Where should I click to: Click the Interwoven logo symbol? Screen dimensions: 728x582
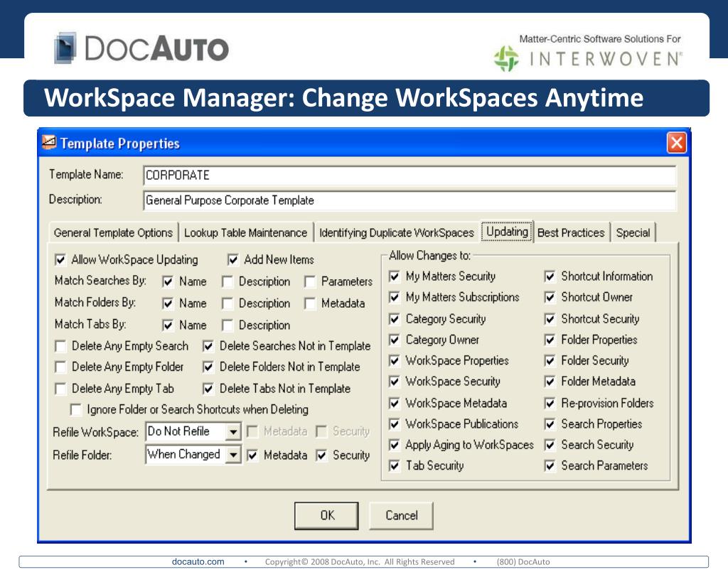[x=506, y=58]
